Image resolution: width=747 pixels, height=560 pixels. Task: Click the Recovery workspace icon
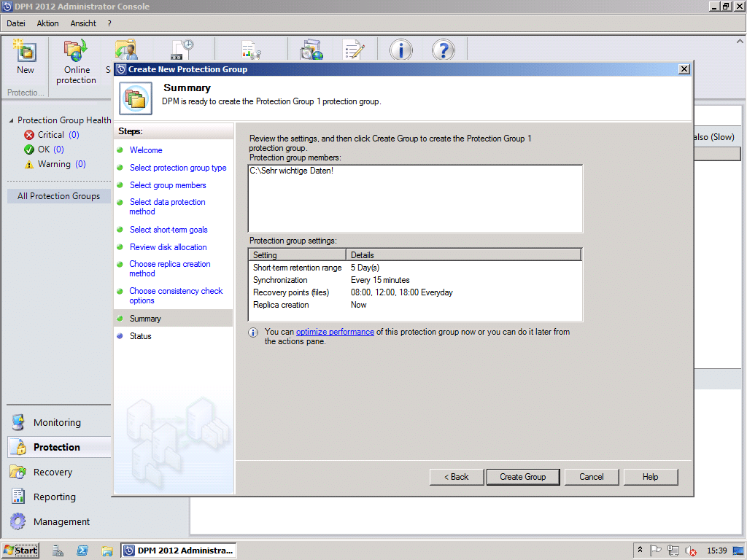coord(18,472)
